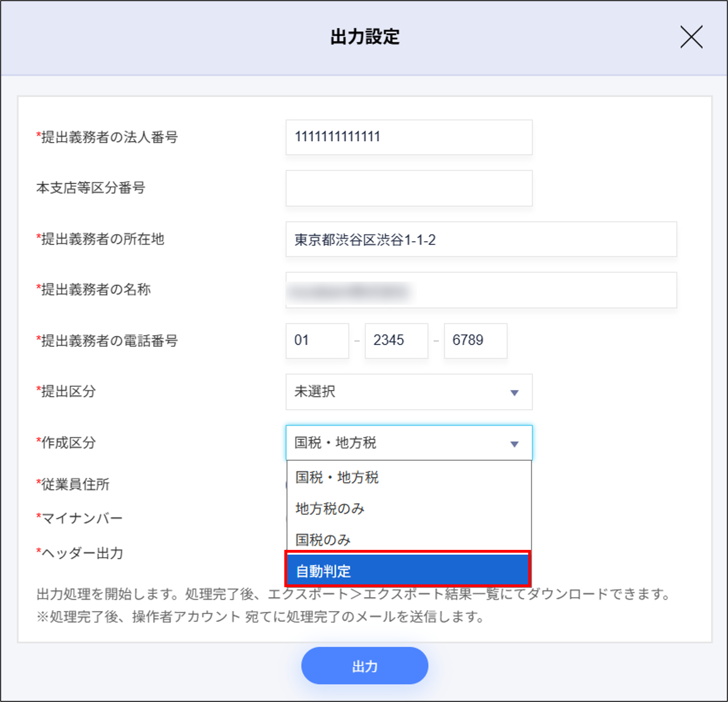Screen dimensions: 728x702
Task: Click the マイナンバー field label
Action: (79, 517)
